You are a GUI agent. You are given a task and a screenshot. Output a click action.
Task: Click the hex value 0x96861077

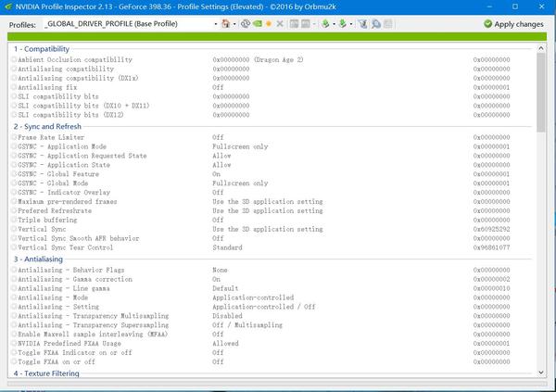491,247
